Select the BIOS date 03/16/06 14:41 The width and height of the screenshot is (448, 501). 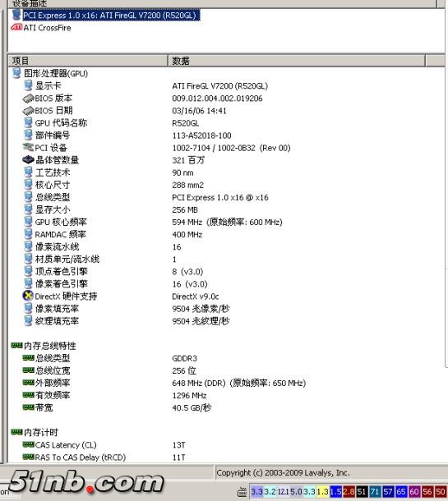pos(199,111)
